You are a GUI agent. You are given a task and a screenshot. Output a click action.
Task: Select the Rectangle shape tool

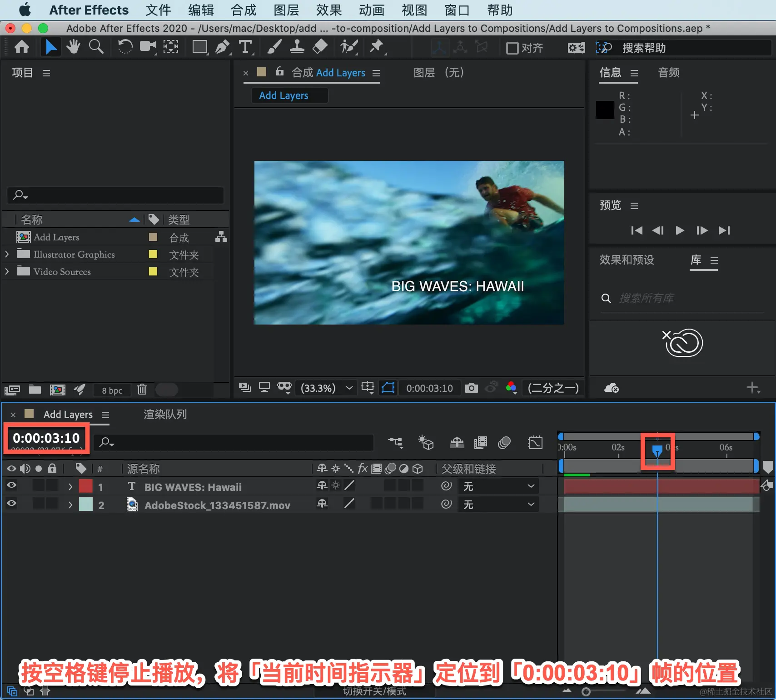[200, 47]
